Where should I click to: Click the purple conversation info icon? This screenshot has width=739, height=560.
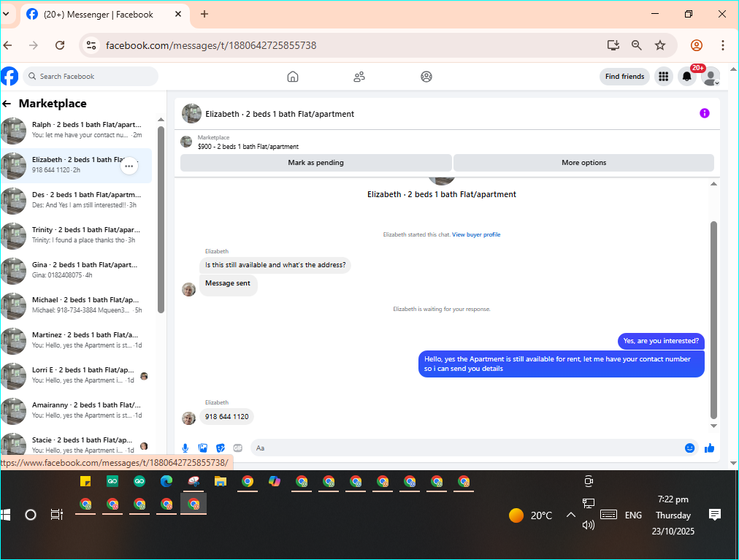click(704, 113)
